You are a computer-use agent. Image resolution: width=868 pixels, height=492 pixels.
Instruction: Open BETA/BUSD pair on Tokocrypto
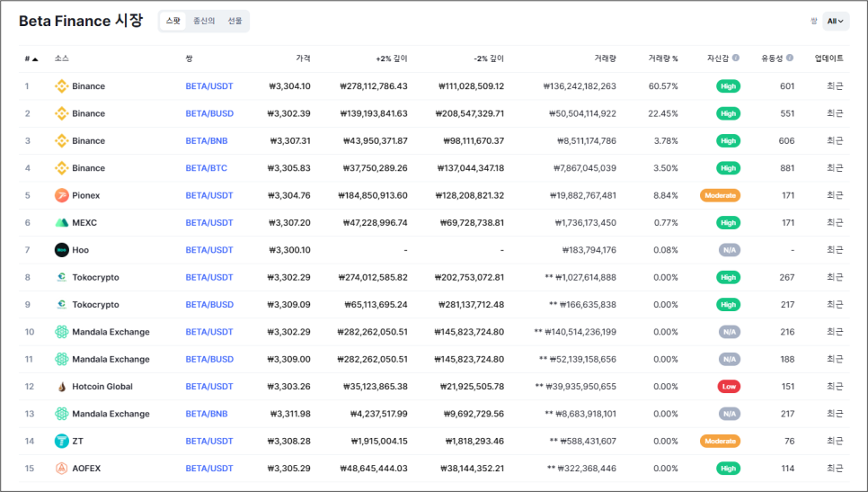pos(209,305)
